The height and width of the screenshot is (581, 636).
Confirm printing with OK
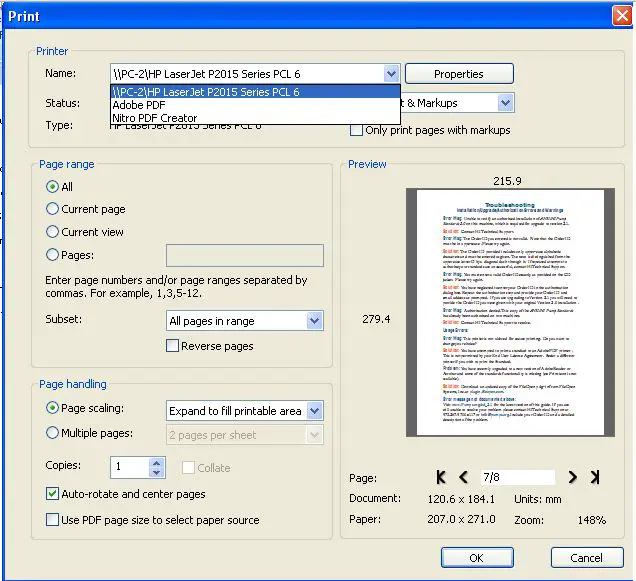(x=477, y=558)
